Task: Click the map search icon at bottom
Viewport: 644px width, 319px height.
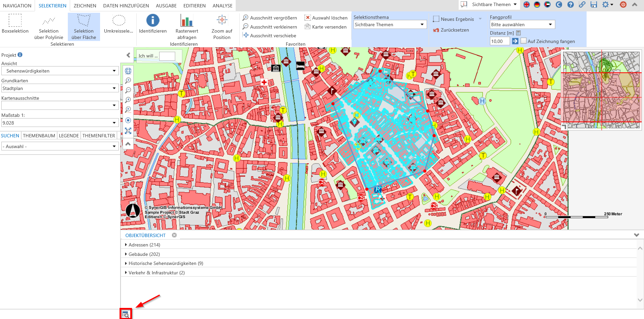Action: [x=126, y=314]
